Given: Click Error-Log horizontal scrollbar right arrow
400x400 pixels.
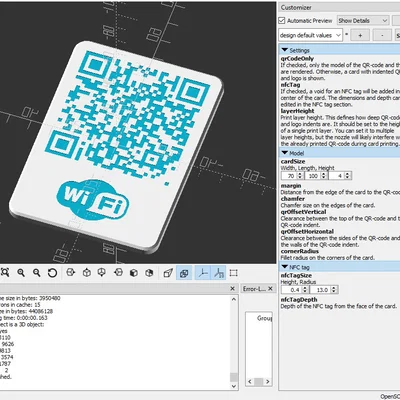Looking at the screenshot, I should [268, 382].
